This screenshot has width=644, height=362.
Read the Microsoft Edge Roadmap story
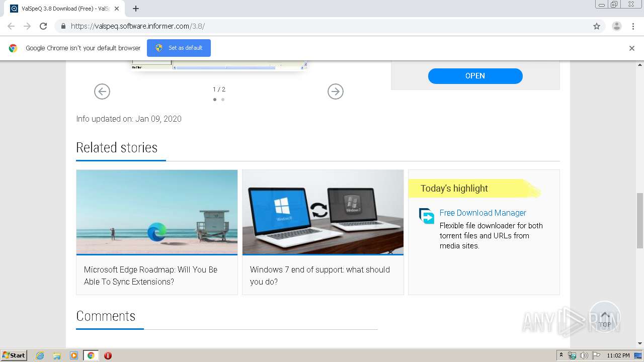click(151, 276)
